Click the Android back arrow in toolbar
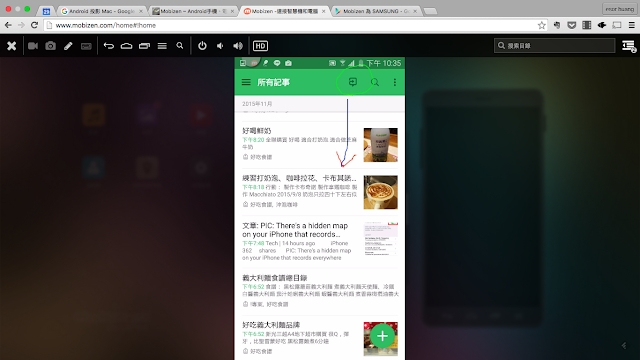Screen dimensions: 640x360 click(x=109, y=46)
